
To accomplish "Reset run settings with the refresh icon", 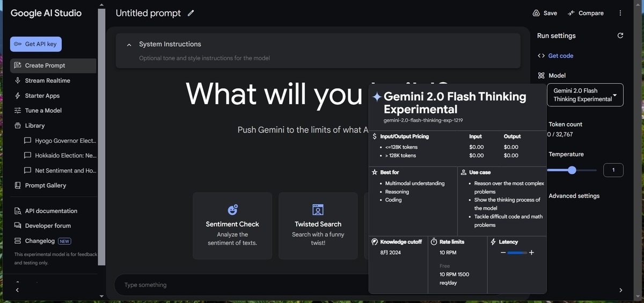I will [620, 35].
